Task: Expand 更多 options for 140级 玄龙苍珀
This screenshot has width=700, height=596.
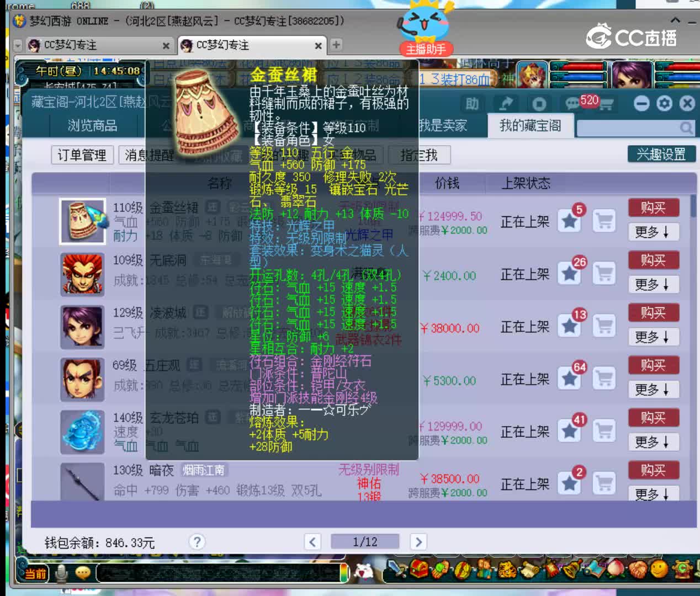Action: (653, 441)
